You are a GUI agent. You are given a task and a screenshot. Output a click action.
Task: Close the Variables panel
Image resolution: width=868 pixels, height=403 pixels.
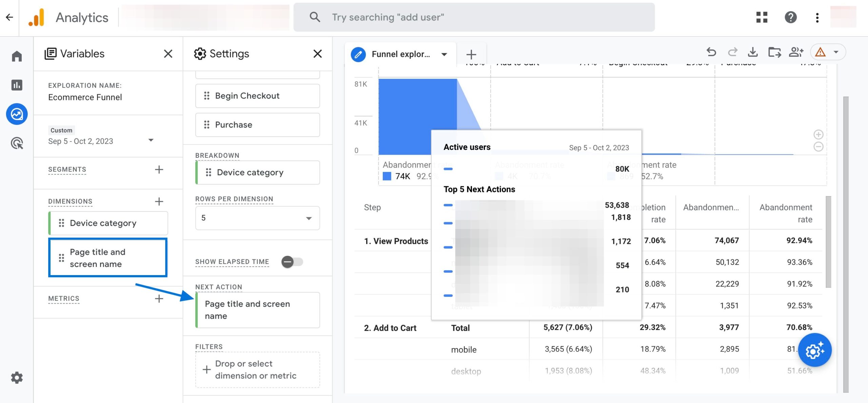168,54
